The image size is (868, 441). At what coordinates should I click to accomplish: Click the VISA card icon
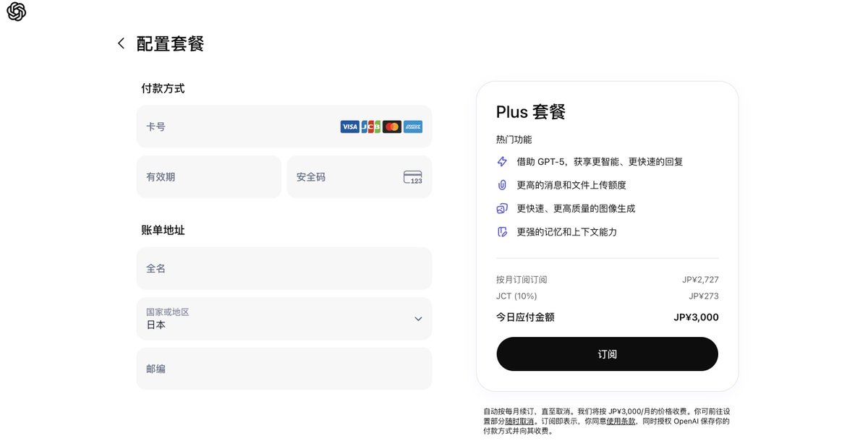click(349, 127)
